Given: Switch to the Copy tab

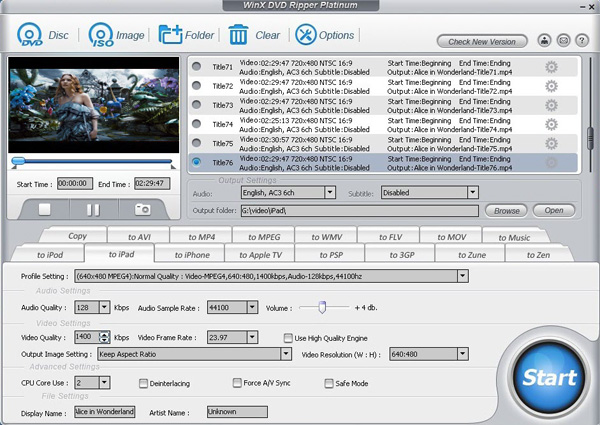Looking at the screenshot, I should click(73, 235).
